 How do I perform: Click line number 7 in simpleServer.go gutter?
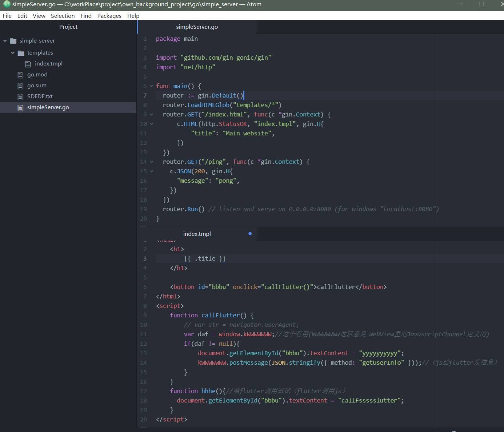[x=145, y=96]
